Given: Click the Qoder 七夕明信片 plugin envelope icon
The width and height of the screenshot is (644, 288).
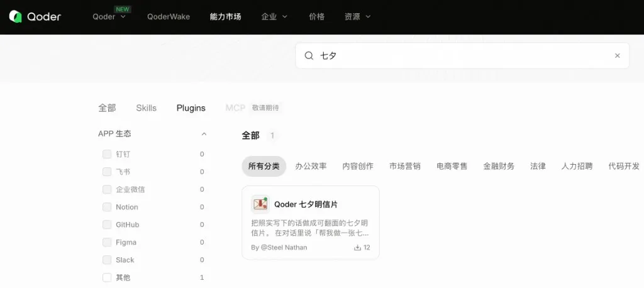Looking at the screenshot, I should pos(260,204).
